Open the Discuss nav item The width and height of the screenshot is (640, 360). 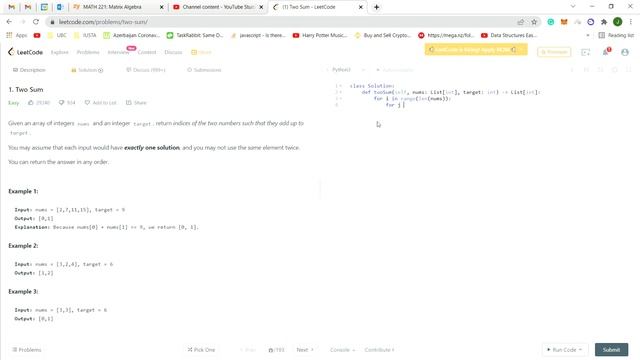(x=173, y=52)
